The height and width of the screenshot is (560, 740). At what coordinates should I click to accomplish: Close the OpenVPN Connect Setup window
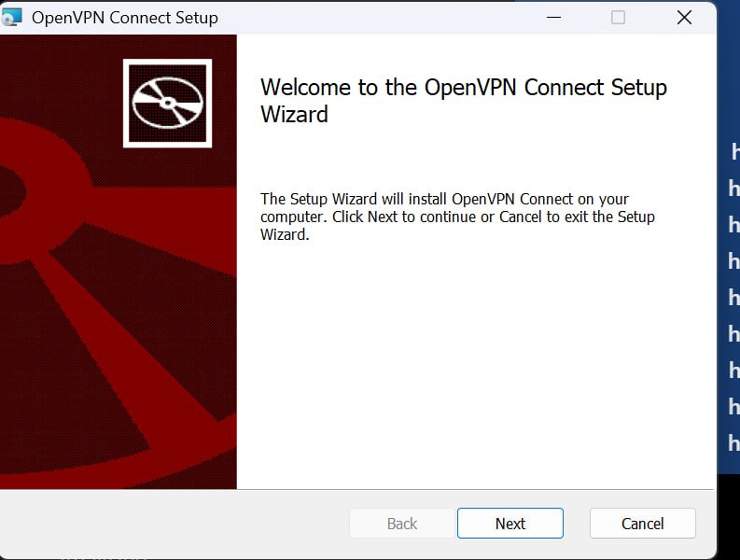pyautogui.click(x=684, y=18)
